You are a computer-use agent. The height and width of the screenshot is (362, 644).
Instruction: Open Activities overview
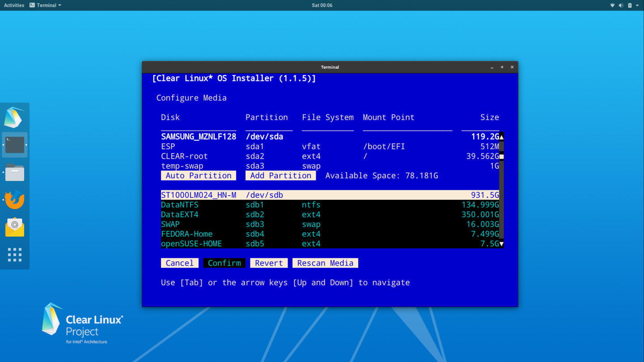point(14,5)
